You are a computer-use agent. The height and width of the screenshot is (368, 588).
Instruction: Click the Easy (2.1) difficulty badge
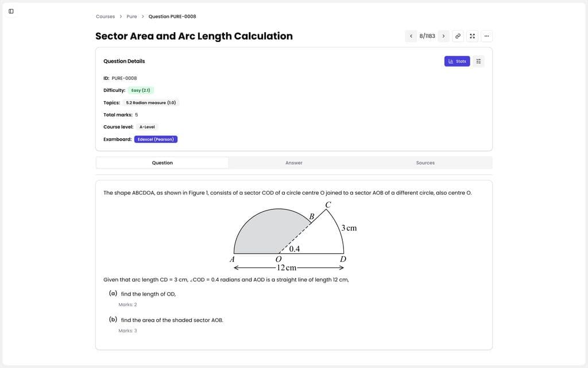141,90
